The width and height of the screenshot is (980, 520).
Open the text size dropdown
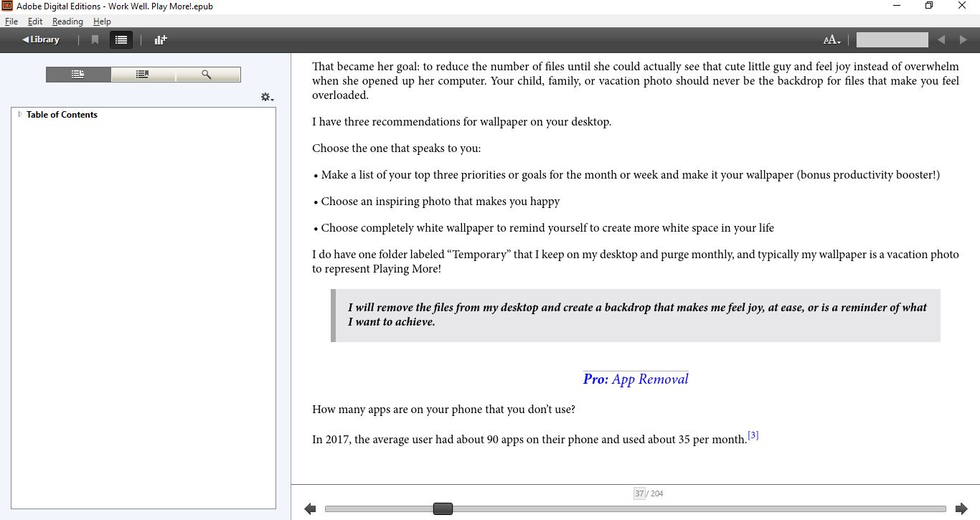[832, 40]
